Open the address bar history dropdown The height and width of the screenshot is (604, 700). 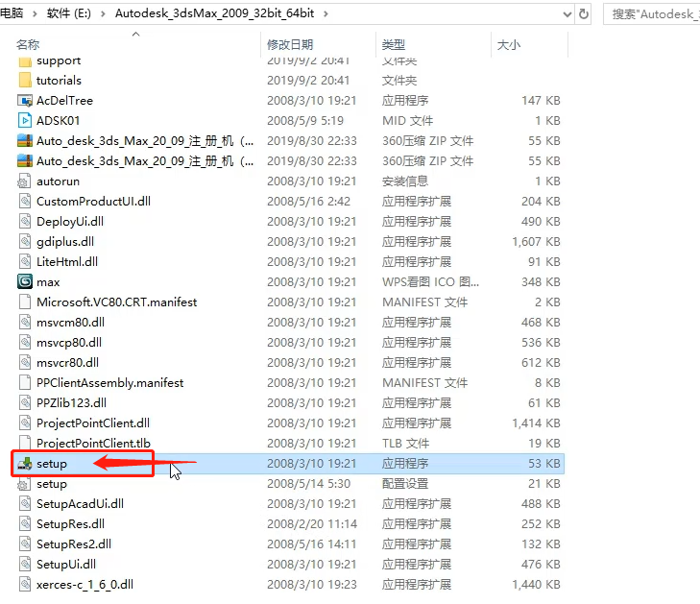[x=567, y=14]
